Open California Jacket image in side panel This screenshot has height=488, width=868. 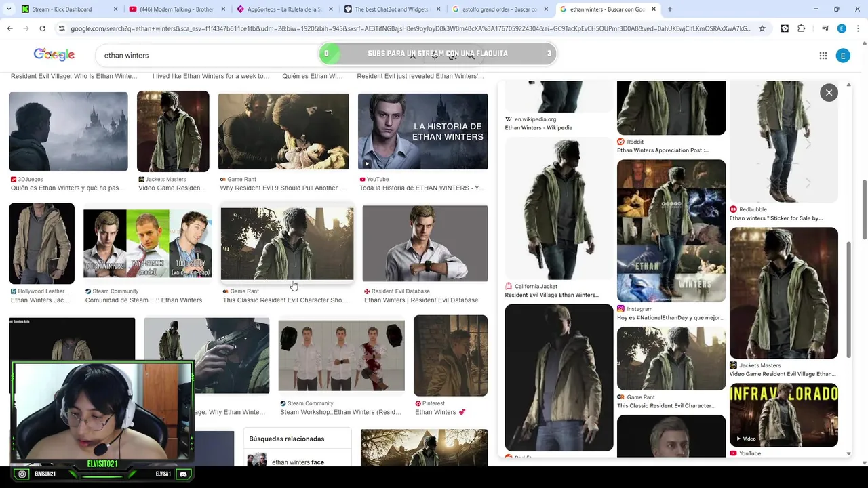coord(559,208)
